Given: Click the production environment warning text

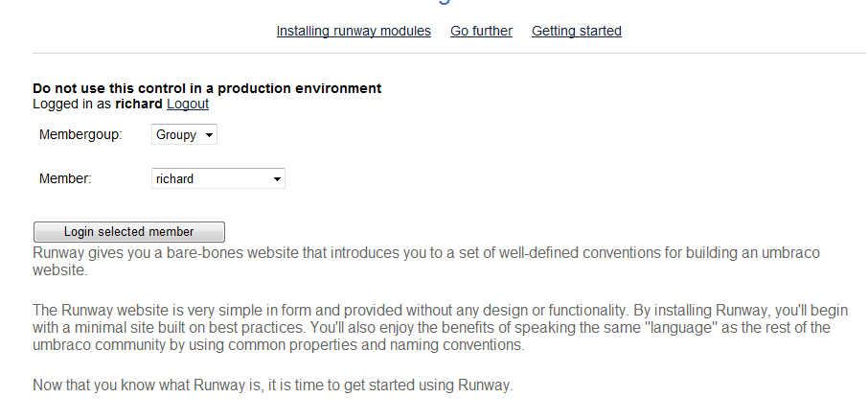Looking at the screenshot, I should [x=207, y=88].
